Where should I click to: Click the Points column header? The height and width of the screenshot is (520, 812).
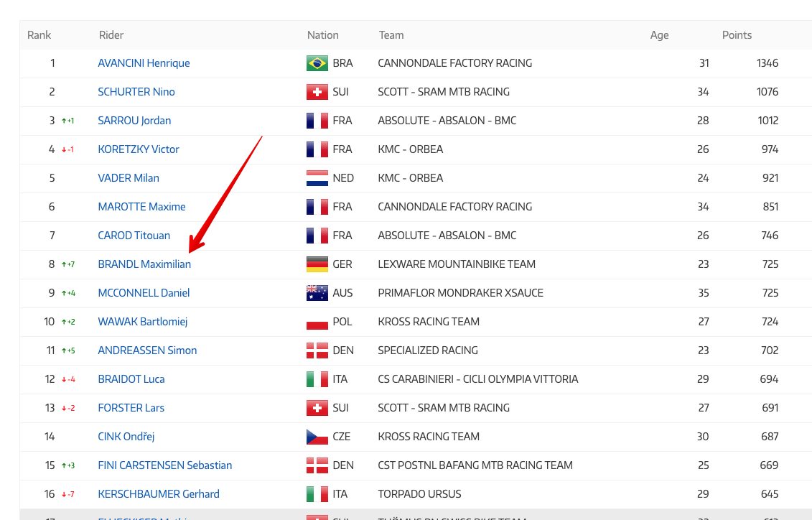pyautogui.click(x=737, y=35)
